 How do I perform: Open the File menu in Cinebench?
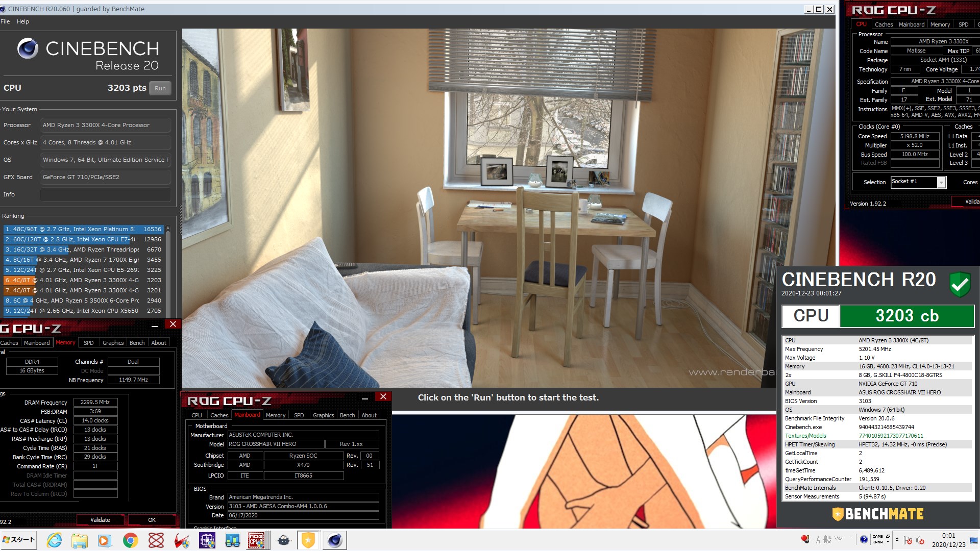5,21
